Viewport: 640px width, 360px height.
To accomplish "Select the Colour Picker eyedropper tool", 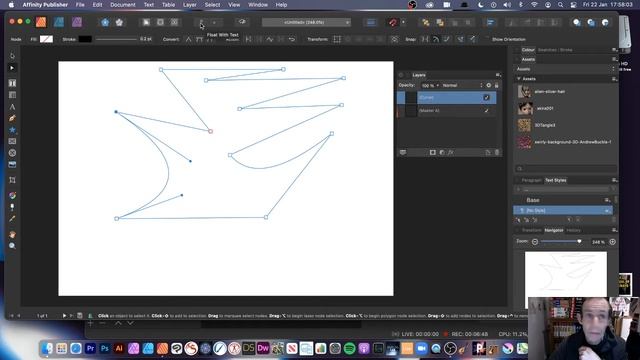I will point(12,219).
